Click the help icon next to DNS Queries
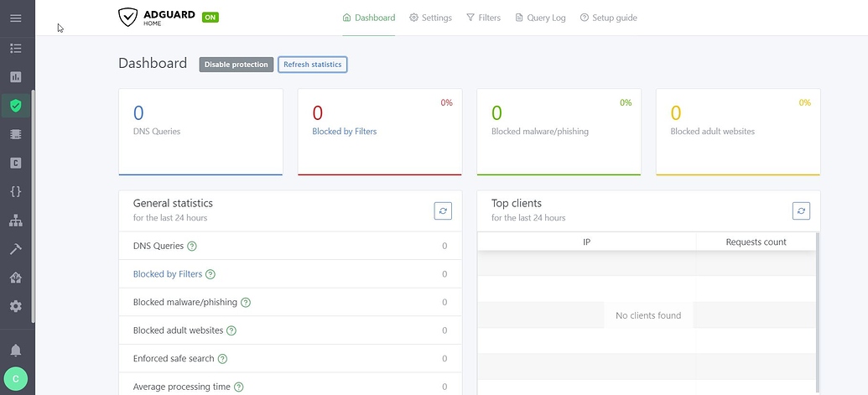Screen dimensions: 868x395 tap(192, 247)
